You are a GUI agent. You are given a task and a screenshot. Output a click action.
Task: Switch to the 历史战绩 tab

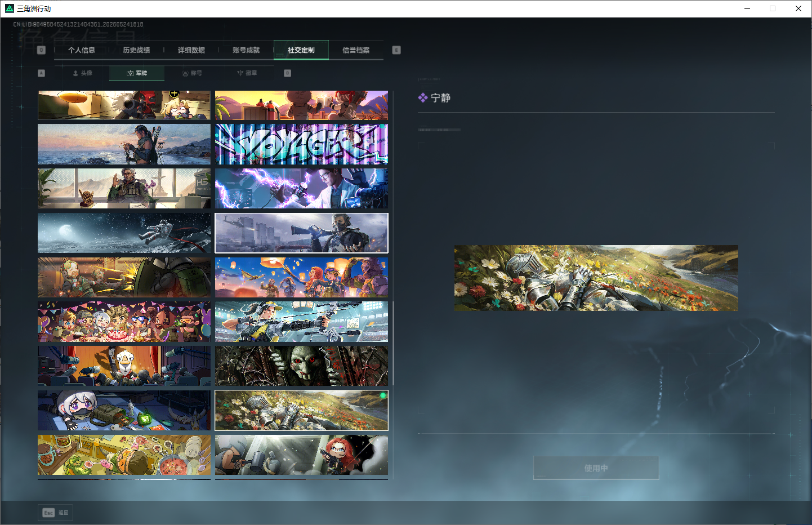(136, 50)
